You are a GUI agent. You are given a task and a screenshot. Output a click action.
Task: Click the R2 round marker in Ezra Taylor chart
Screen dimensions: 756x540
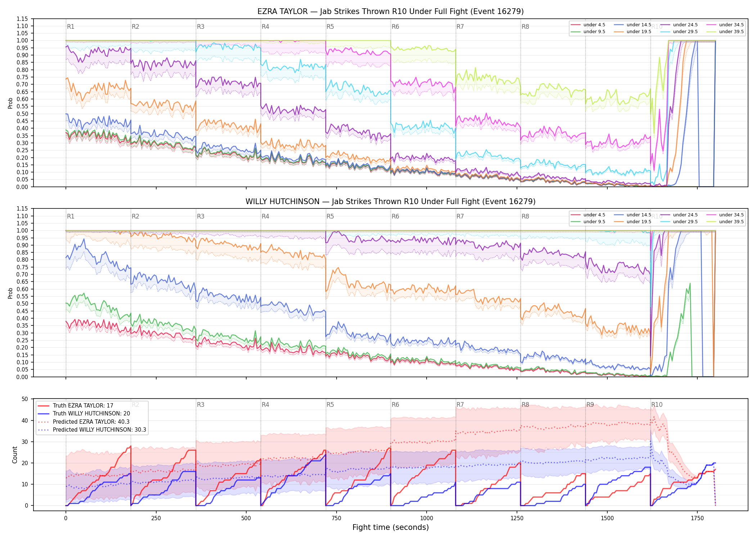pyautogui.click(x=135, y=27)
